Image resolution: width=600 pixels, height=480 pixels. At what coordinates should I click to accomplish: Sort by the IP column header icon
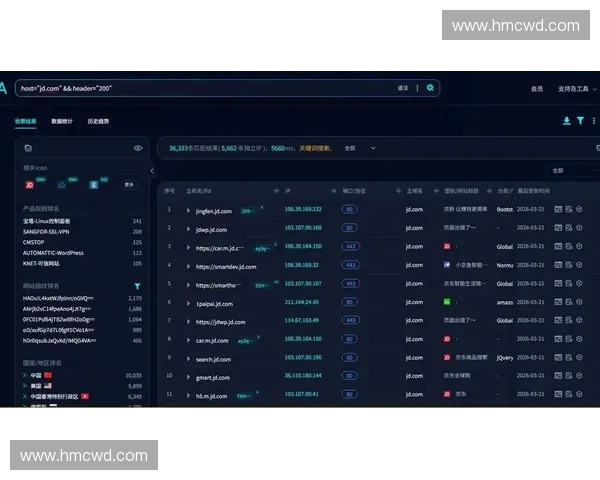(x=334, y=191)
